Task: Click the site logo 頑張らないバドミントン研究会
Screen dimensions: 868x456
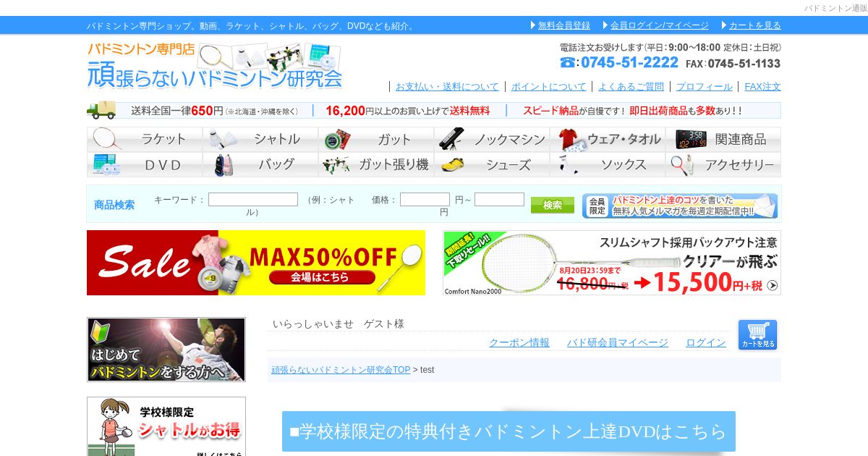Action: 215,66
